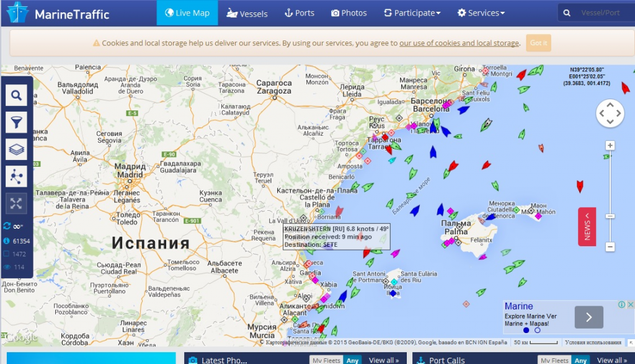Select the first ad carousel dot
This screenshot has height=364, width=635.
click(526, 331)
